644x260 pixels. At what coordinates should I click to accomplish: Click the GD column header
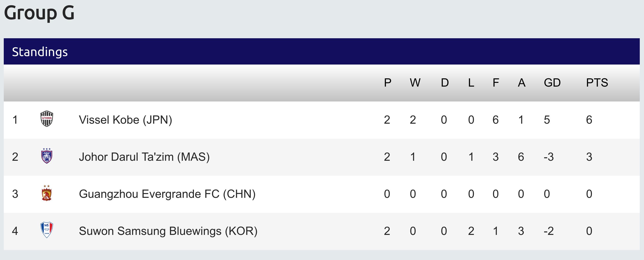552,83
